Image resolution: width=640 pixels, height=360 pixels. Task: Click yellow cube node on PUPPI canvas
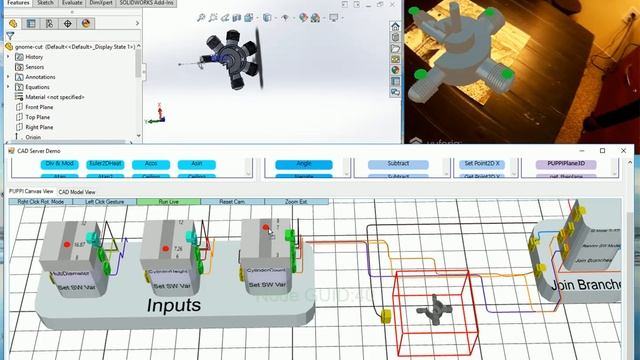[x=385, y=316]
